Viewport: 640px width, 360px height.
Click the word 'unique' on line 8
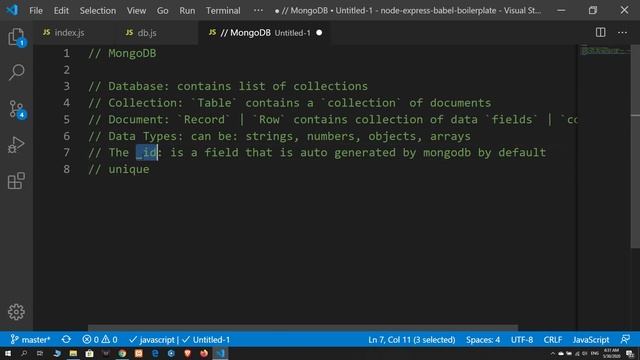click(x=129, y=169)
